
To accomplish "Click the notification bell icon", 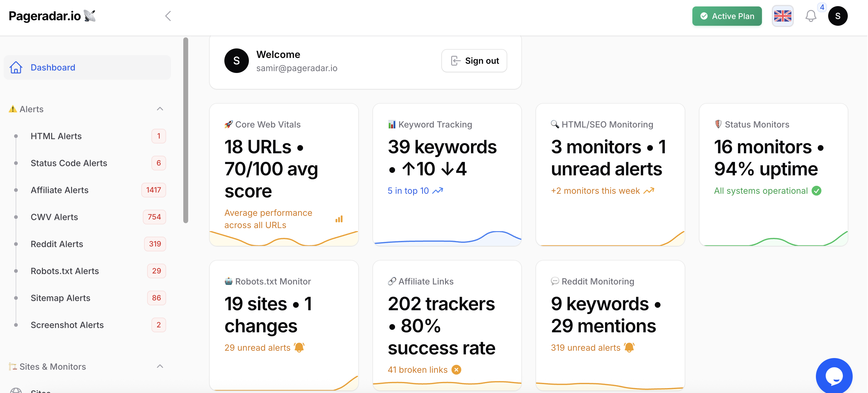I will pyautogui.click(x=810, y=16).
